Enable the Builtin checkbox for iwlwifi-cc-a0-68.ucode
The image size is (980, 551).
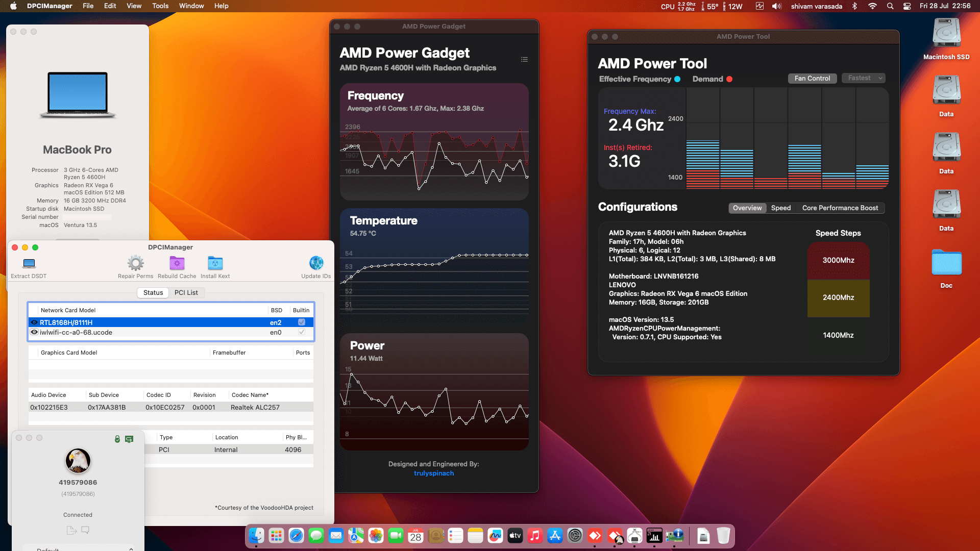(x=301, y=332)
